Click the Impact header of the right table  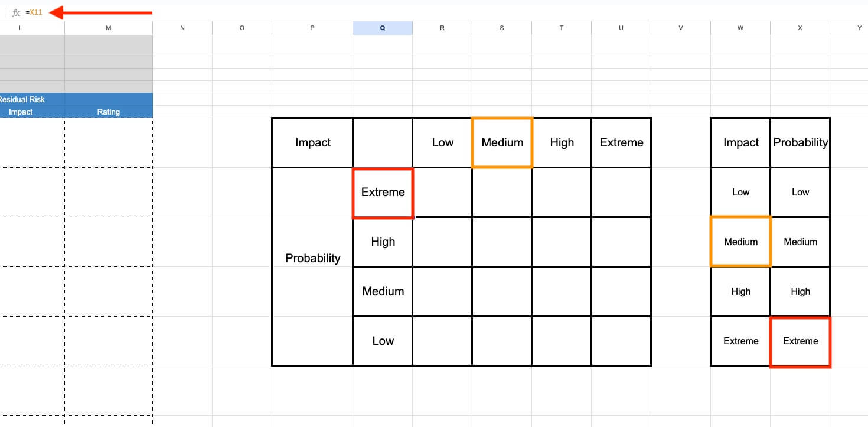[740, 142]
